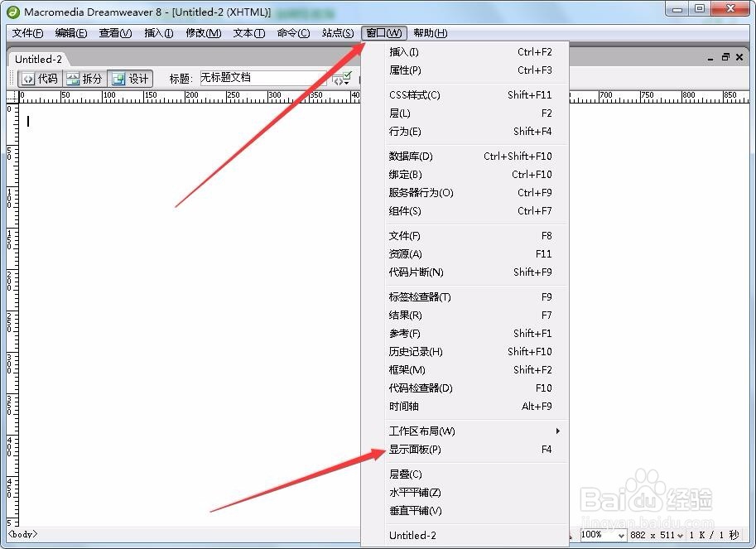Switch to Design (设计) view

pos(130,79)
